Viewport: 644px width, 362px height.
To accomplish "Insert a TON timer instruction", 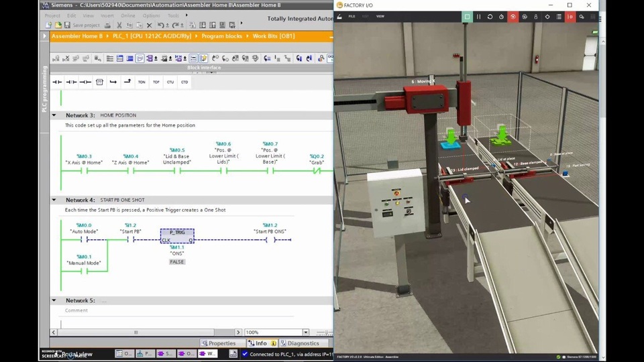I will 142,82.
